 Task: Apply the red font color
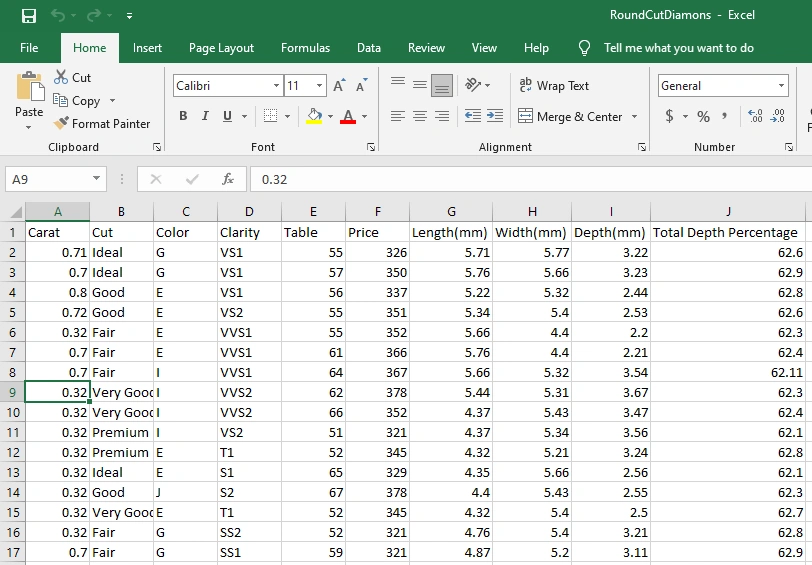click(x=348, y=116)
